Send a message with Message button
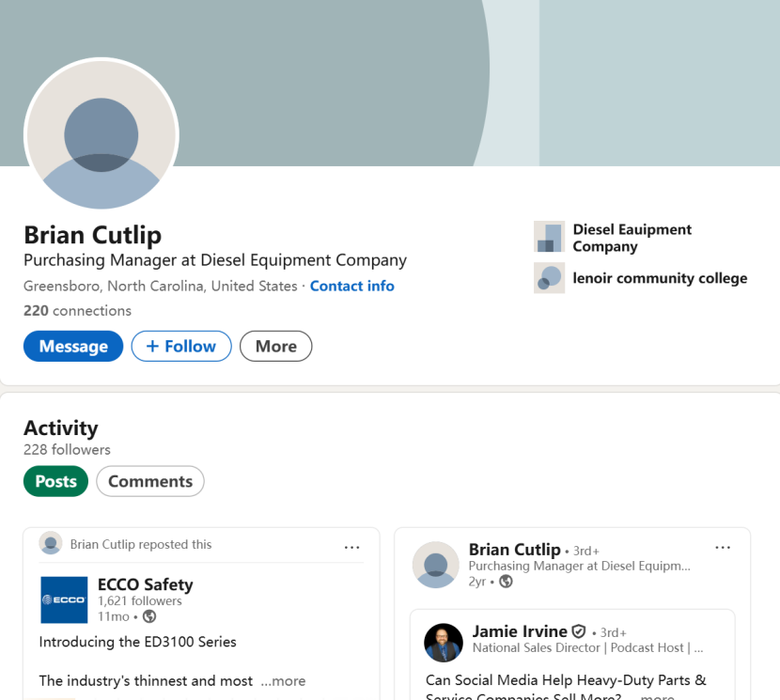The width and height of the screenshot is (780, 700). [x=73, y=346]
